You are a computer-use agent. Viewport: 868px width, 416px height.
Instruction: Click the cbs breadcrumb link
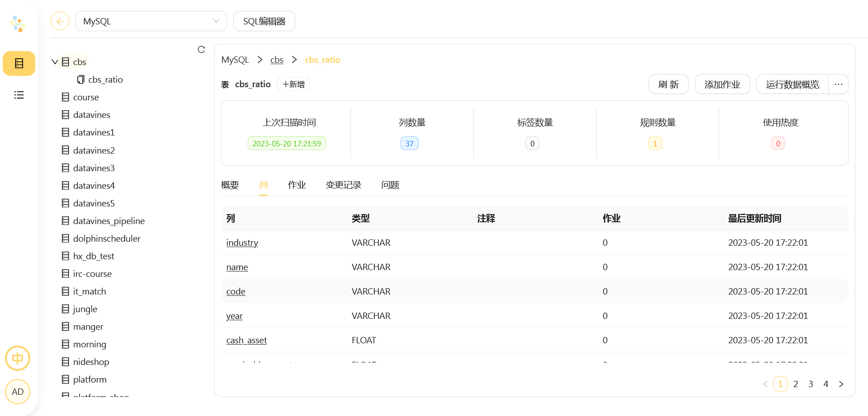[277, 60]
